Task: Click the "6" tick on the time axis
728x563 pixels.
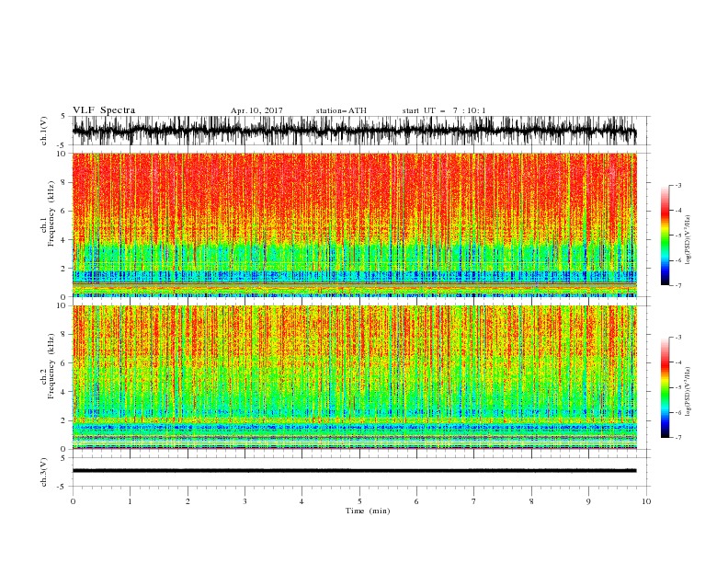Action: (x=416, y=501)
